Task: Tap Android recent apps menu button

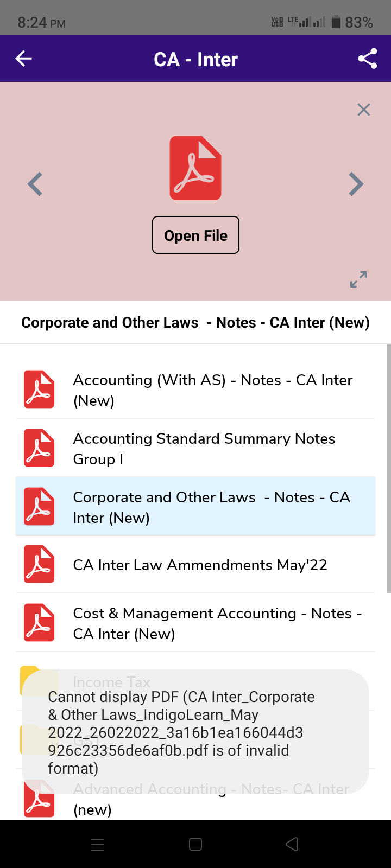Action: click(98, 844)
